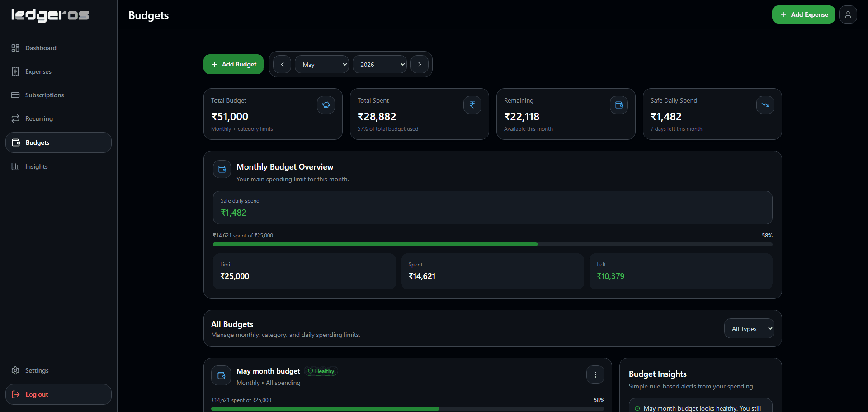The width and height of the screenshot is (868, 412).
Task: Open the Settings menu item
Action: coord(58,370)
